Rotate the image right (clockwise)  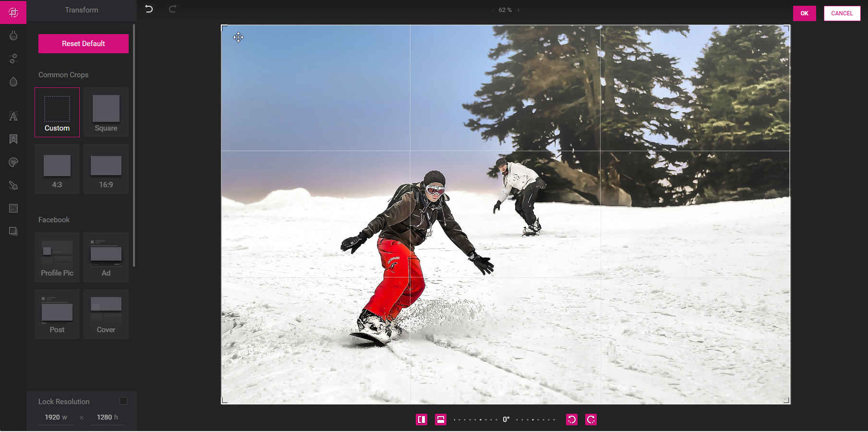[591, 420]
